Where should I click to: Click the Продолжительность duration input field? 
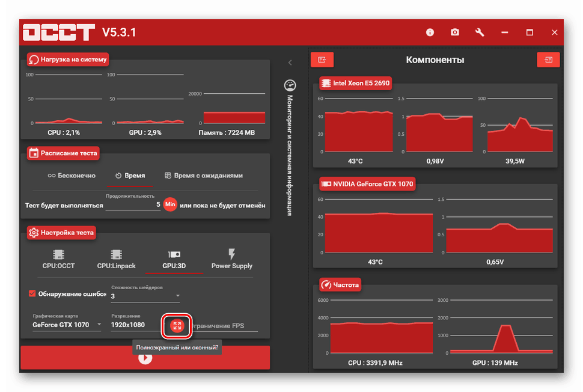tap(133, 205)
